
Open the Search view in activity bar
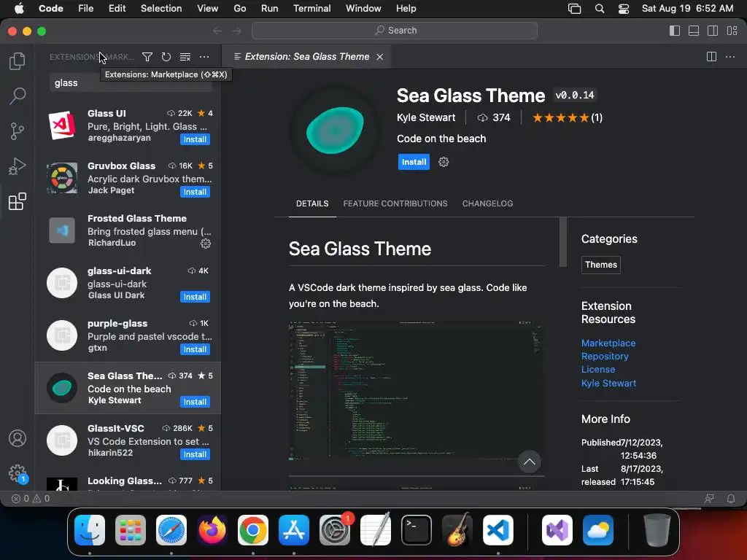point(18,96)
